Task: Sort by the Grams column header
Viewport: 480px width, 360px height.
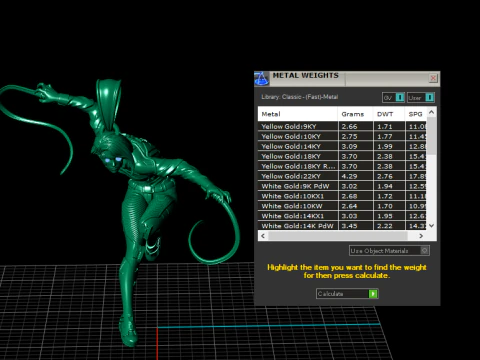Action: pyautogui.click(x=355, y=114)
